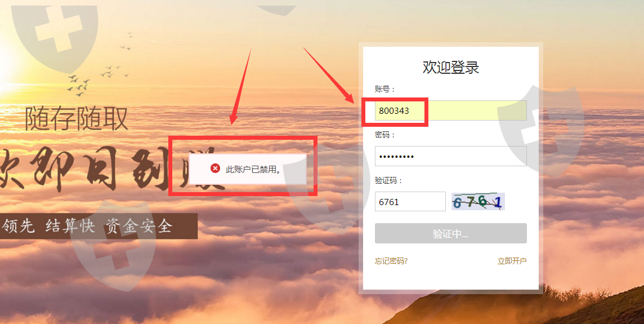Image resolution: width=644 pixels, height=324 pixels.
Task: Click the flock of birds graphic
Action: coord(100,66)
